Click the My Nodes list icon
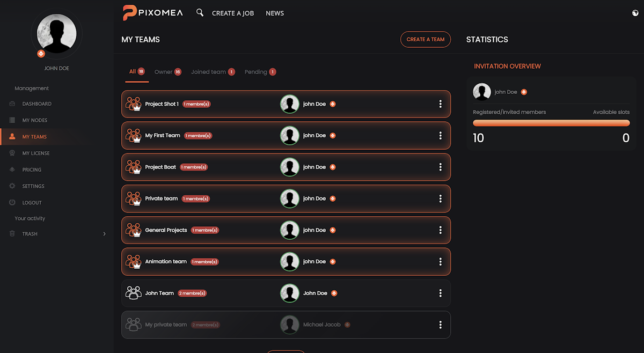 point(12,120)
